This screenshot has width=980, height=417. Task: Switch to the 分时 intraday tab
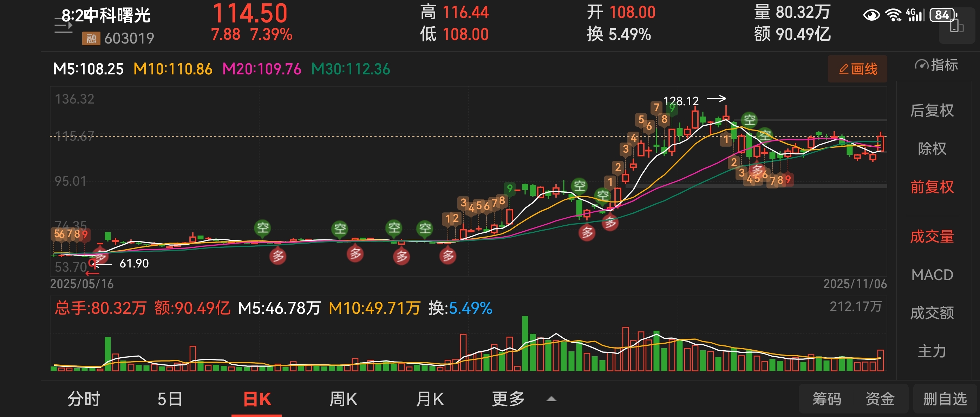[x=84, y=399]
